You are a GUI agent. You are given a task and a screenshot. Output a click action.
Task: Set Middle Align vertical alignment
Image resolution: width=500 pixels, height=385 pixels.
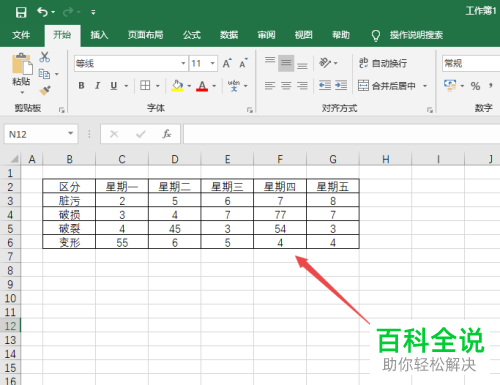click(x=286, y=63)
